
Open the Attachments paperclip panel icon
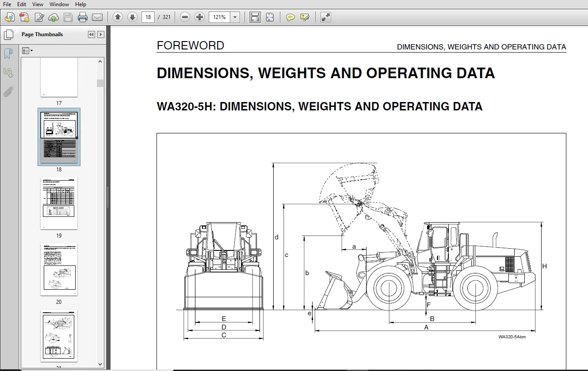coord(8,91)
